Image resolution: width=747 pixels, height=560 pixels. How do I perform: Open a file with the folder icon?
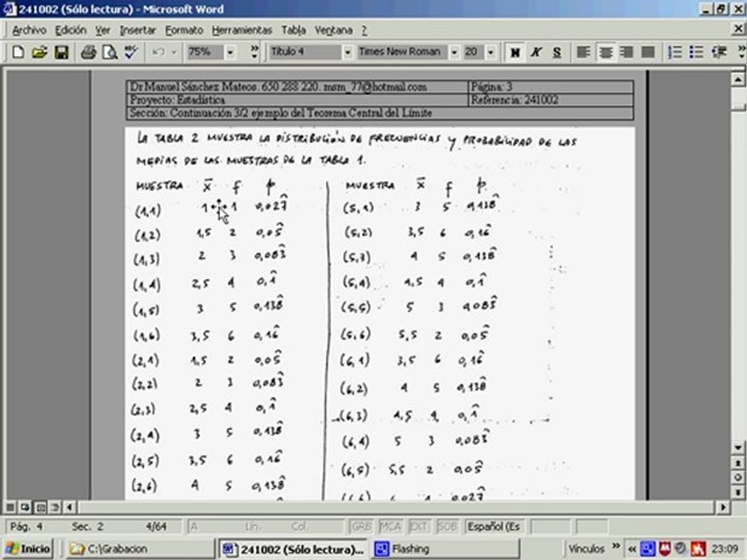click(40, 52)
